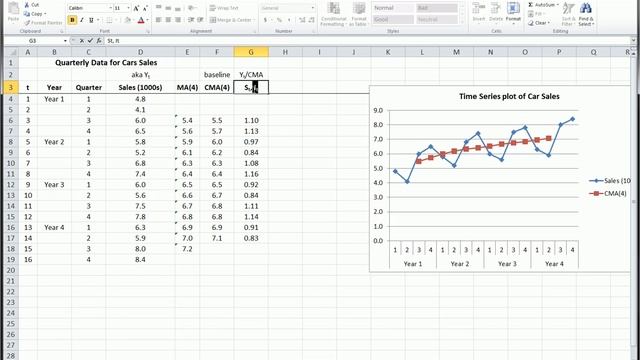Click the Increase Font Size icon
Screen dimensions: 640x360
(136, 8)
